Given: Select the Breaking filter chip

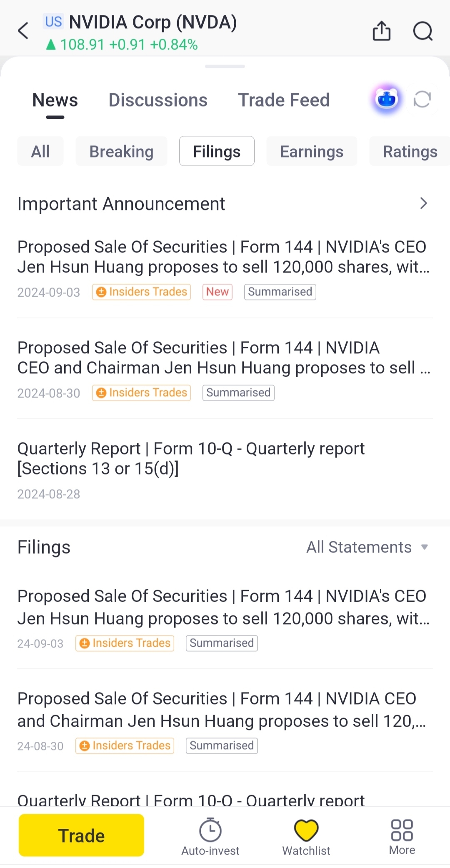Looking at the screenshot, I should pyautogui.click(x=121, y=151).
